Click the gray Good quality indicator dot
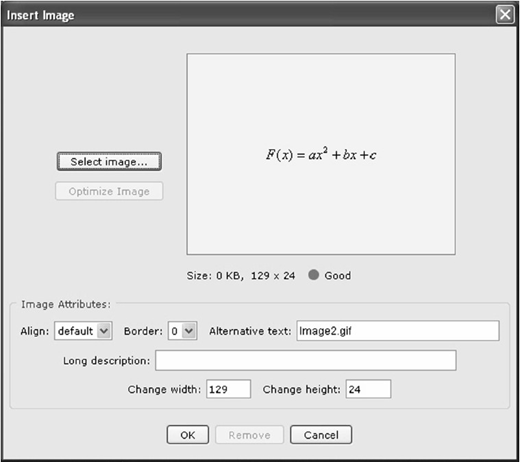 tap(313, 275)
